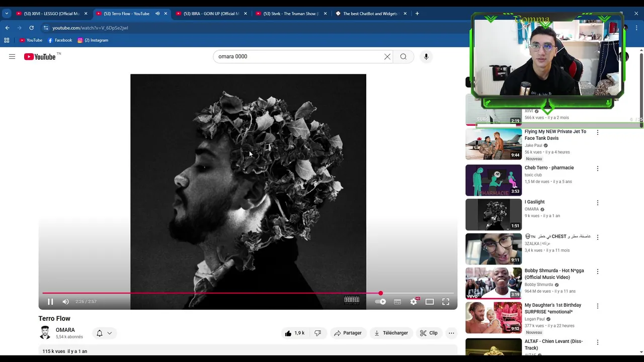Image resolution: width=644 pixels, height=362 pixels.
Task: Go back in the browser
Action: click(7, 28)
